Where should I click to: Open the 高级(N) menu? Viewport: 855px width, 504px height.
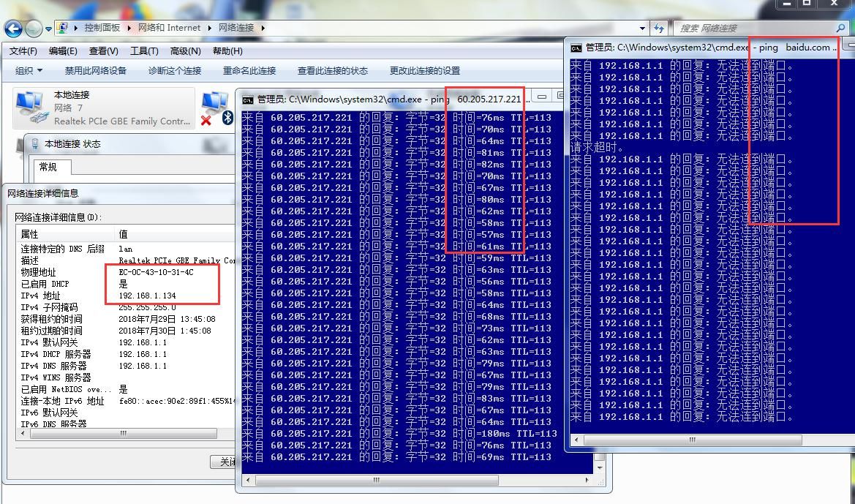185,51
